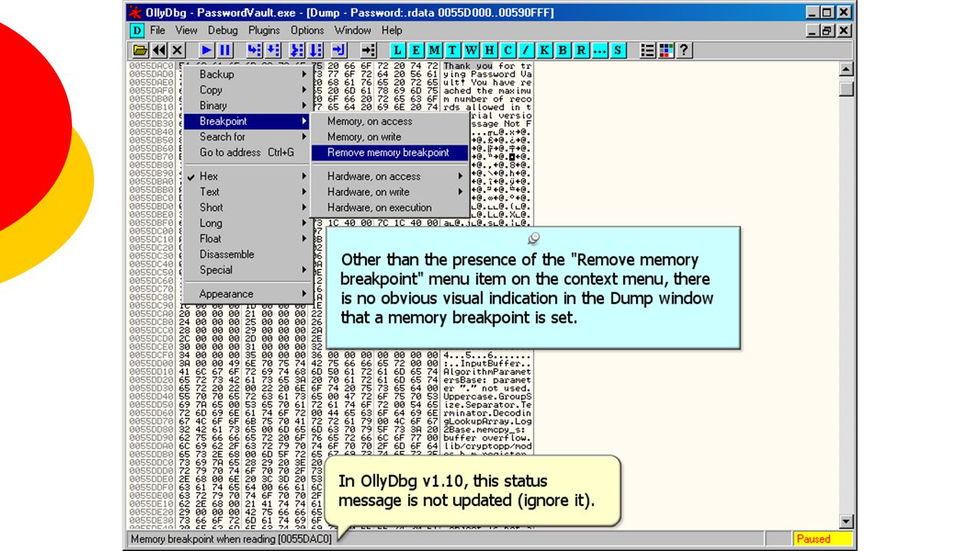Open the Debug menu

pyautogui.click(x=223, y=31)
